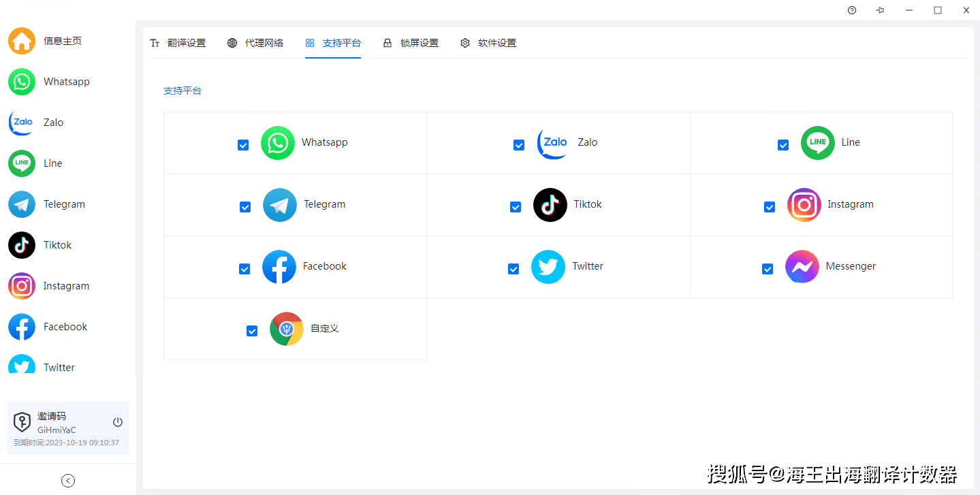This screenshot has height=495, width=980.
Task: Click Zalo logo in platform grid
Action: click(x=552, y=143)
